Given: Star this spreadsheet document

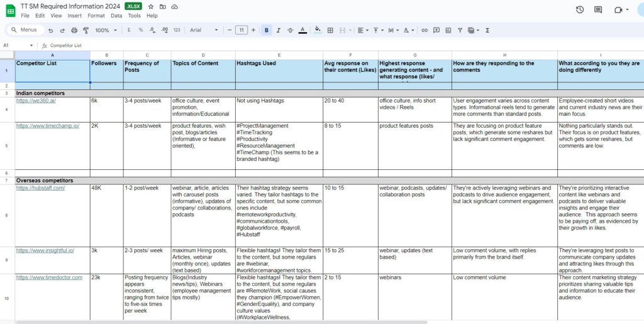Looking at the screenshot, I should 151,6.
